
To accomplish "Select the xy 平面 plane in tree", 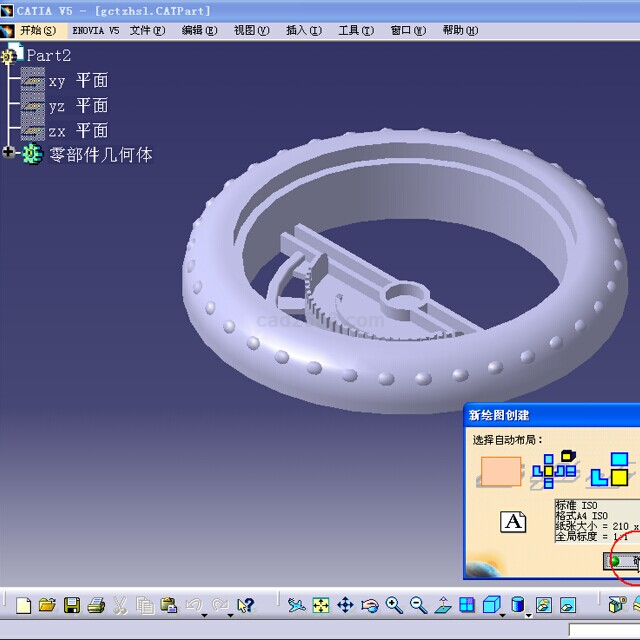I will tap(77, 81).
